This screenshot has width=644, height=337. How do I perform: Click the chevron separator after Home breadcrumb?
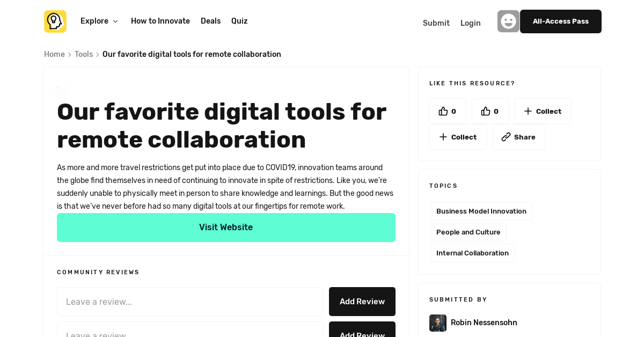coord(69,54)
